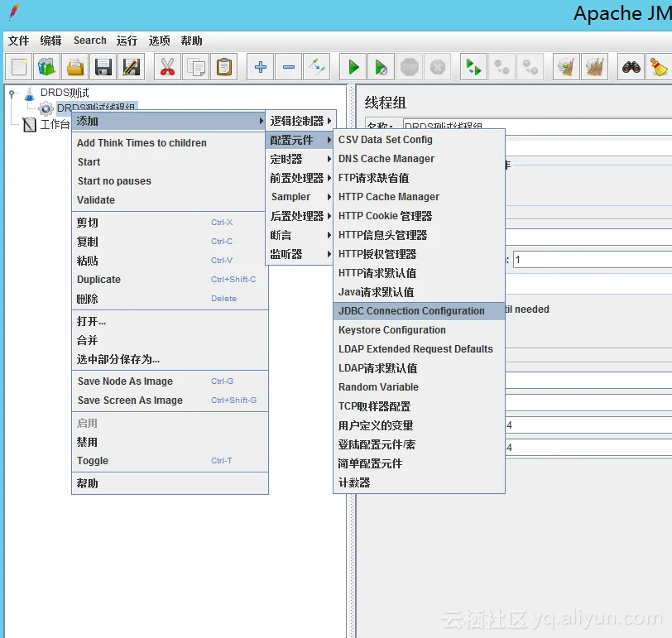Choose 计数器 from the config list
Image resolution: width=672 pixels, height=638 pixels.
tap(419, 483)
